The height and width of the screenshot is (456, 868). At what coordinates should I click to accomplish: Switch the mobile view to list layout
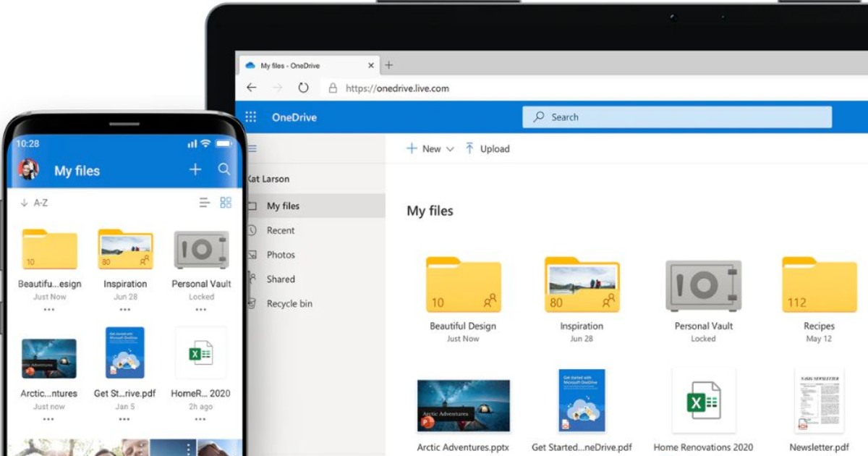[x=203, y=203]
